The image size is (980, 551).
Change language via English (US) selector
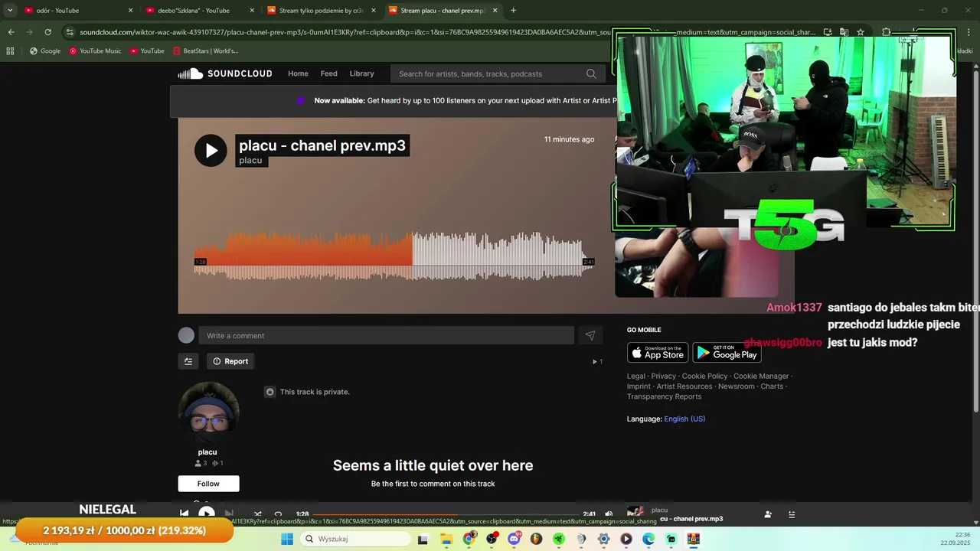tap(684, 419)
